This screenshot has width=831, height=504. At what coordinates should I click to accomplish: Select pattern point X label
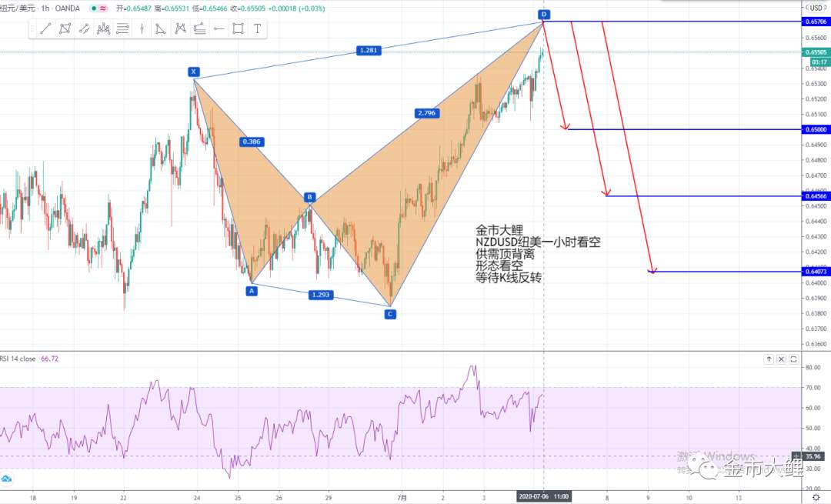tap(193, 72)
